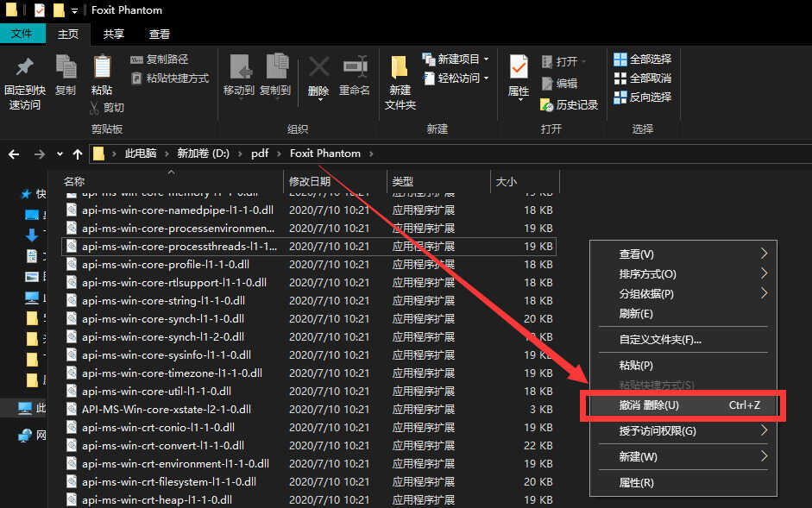This screenshot has width=812, height=508.
Task: Open the Properties checkmark icon
Action: (519, 67)
